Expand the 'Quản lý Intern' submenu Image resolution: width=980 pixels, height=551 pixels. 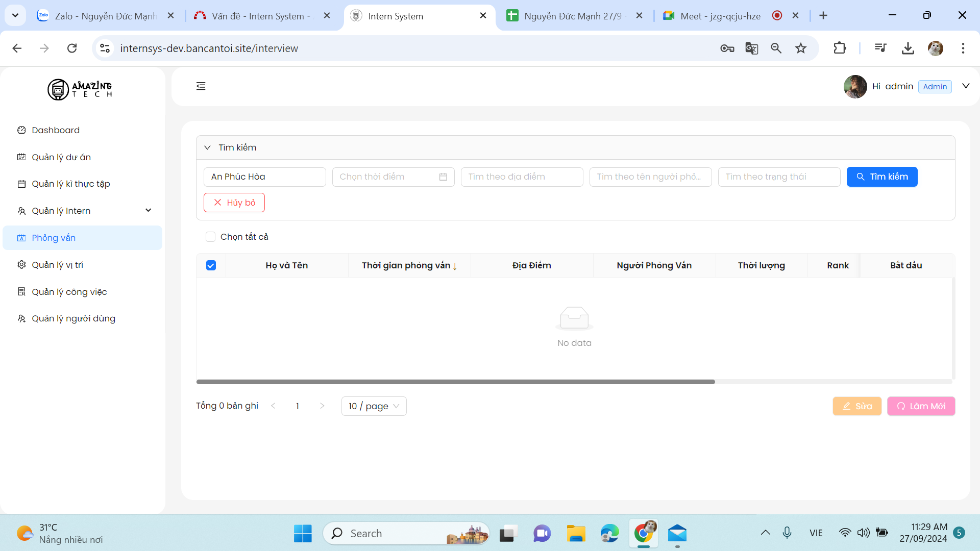pyautogui.click(x=148, y=211)
